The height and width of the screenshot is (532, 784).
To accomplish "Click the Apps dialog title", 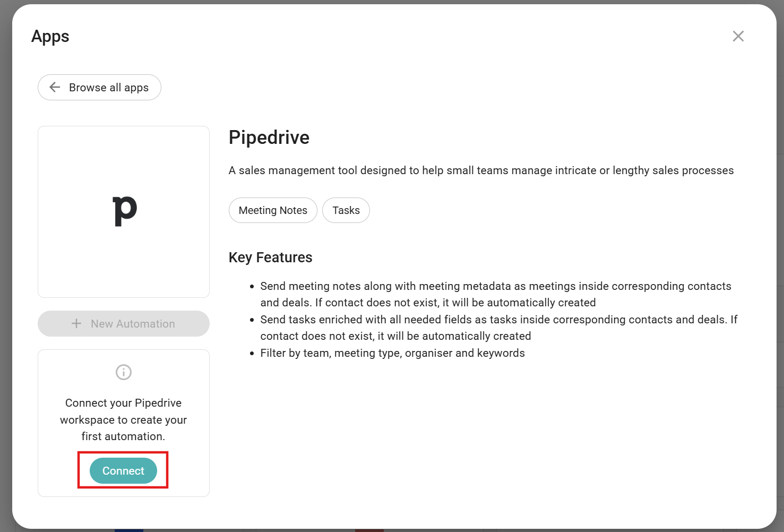I will (50, 36).
